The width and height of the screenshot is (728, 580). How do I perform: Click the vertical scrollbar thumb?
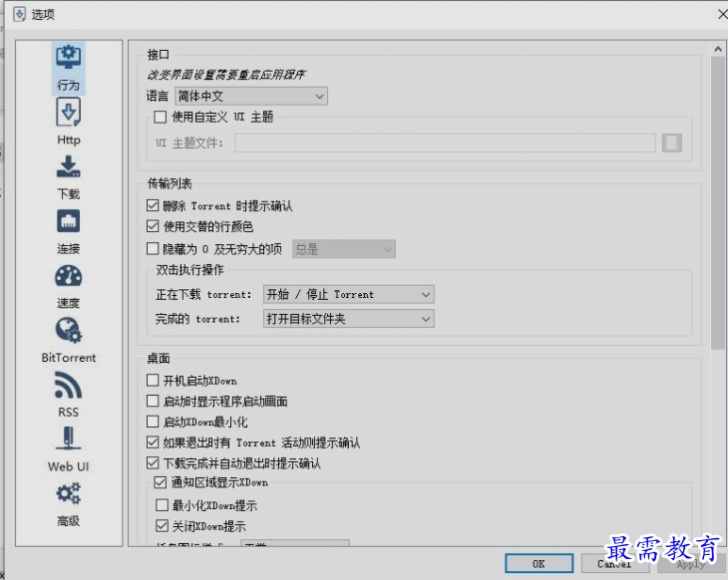[718, 202]
